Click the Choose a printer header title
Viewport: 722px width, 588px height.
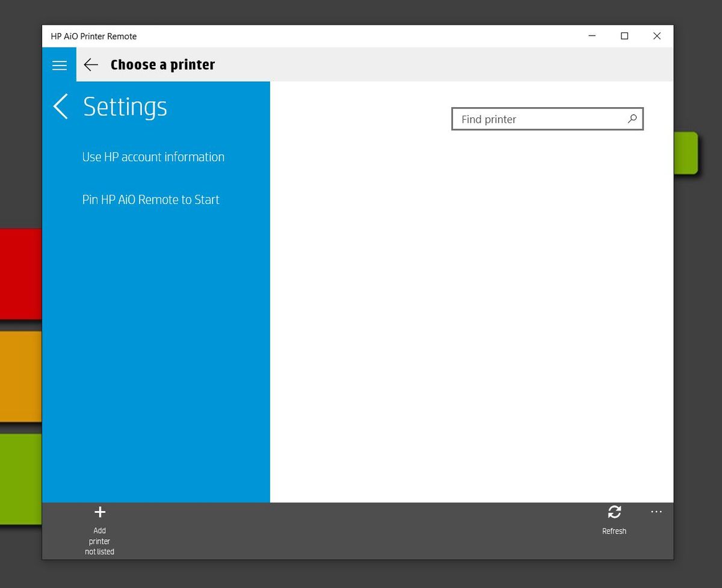[162, 65]
